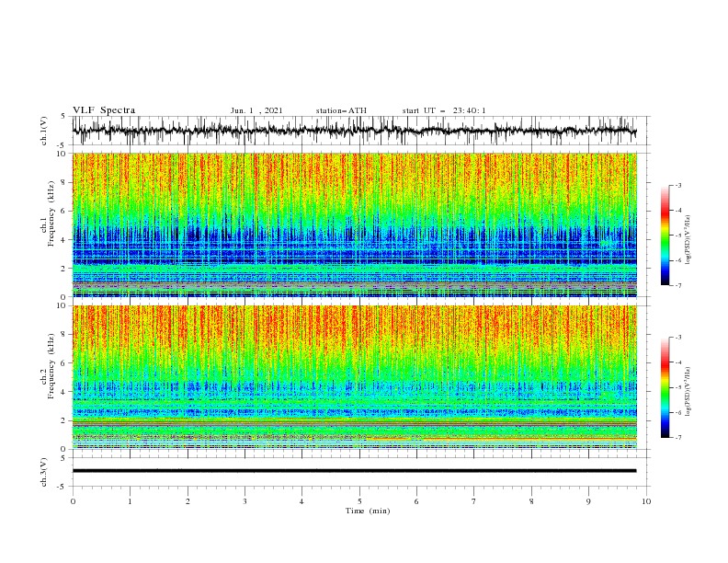Click the 'station=ATH' header label

coord(341,110)
